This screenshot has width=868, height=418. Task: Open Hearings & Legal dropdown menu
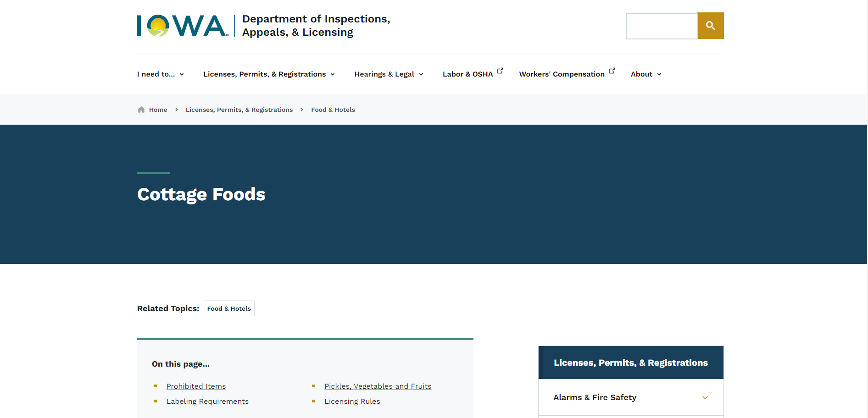[389, 74]
